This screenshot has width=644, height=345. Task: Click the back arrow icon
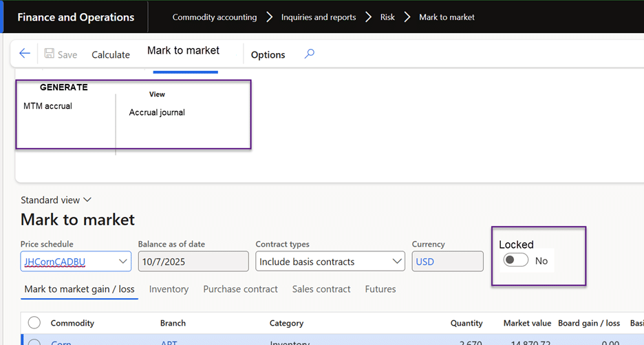[25, 54]
